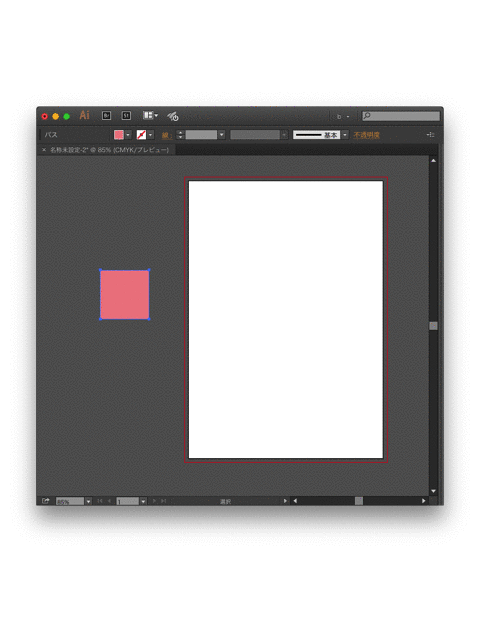
Task: Click horizontal scrollbar left arrow
Action: 295,501
